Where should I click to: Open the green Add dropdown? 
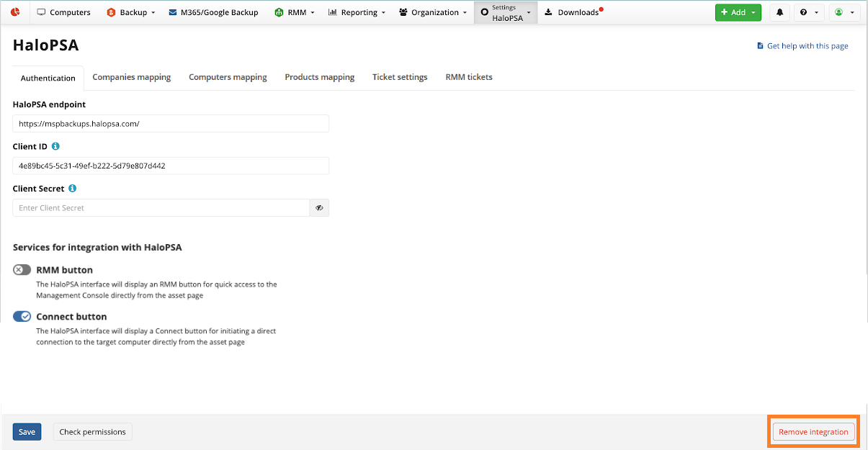[x=738, y=12]
